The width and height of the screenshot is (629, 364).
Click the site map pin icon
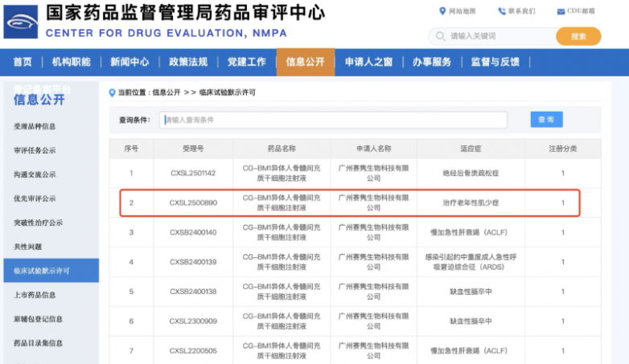[x=442, y=10]
